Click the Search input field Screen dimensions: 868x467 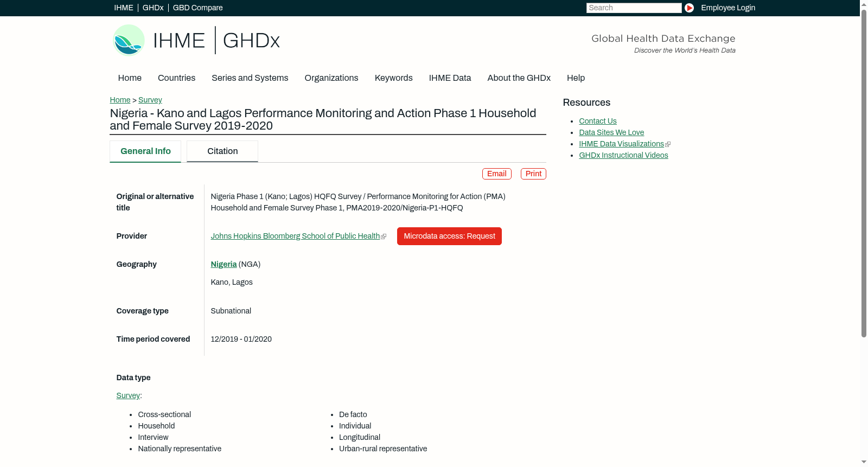tap(634, 8)
